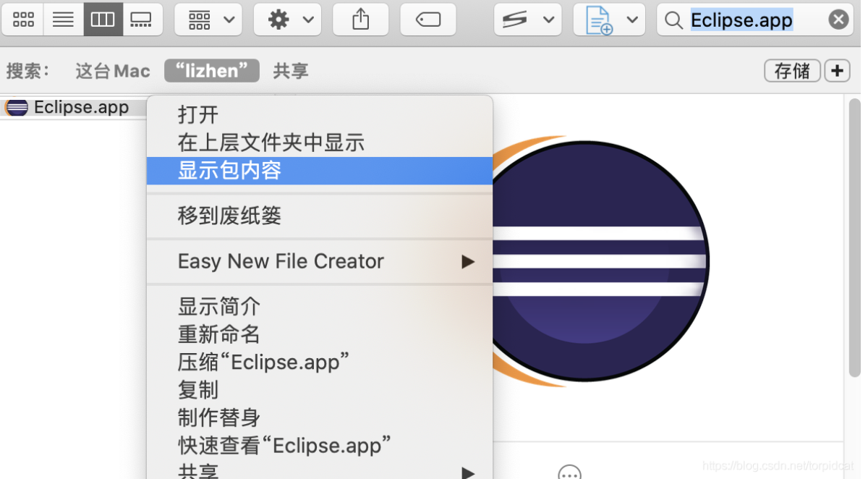Viewport: 868px width, 479px height.
Task: Click the vertical scrollbar of preview pane
Action: (x=854, y=237)
